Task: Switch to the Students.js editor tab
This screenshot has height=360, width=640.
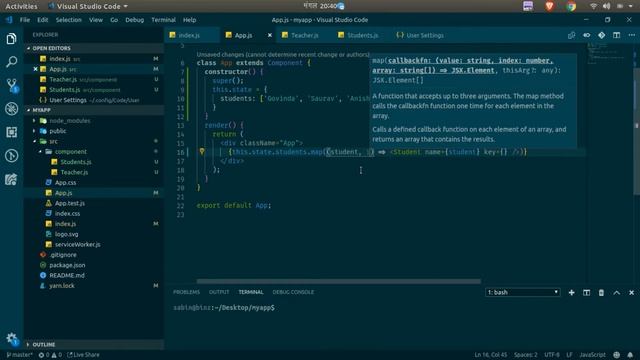Action: pos(362,36)
